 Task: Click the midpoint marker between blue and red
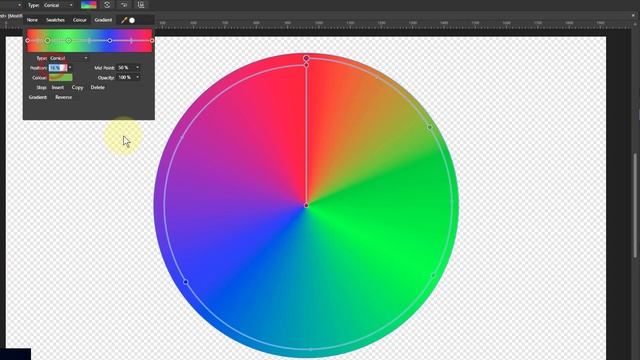click(x=131, y=40)
